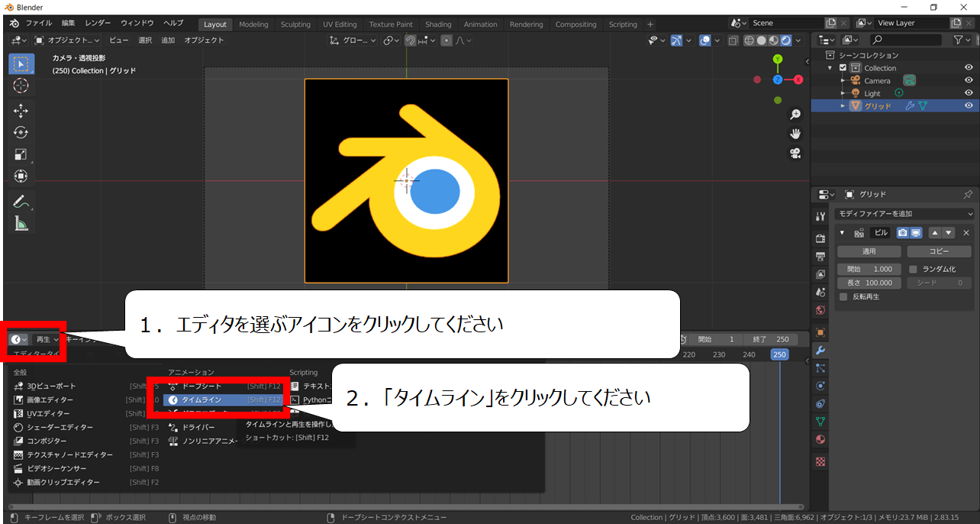
Task: Toggle snapping magnet icon
Action: tap(410, 40)
